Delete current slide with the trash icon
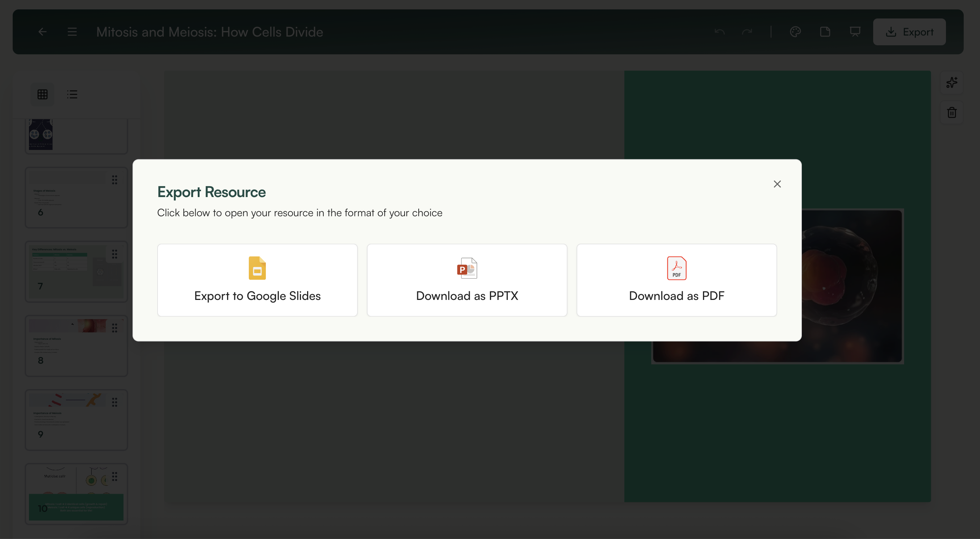The height and width of the screenshot is (539, 980). click(x=952, y=113)
